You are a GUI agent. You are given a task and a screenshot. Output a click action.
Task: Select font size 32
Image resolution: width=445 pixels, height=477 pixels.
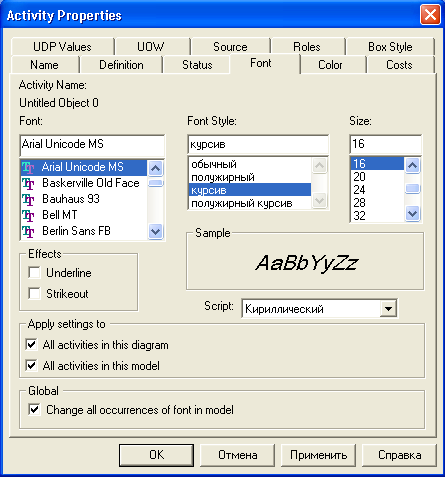[x=377, y=216]
